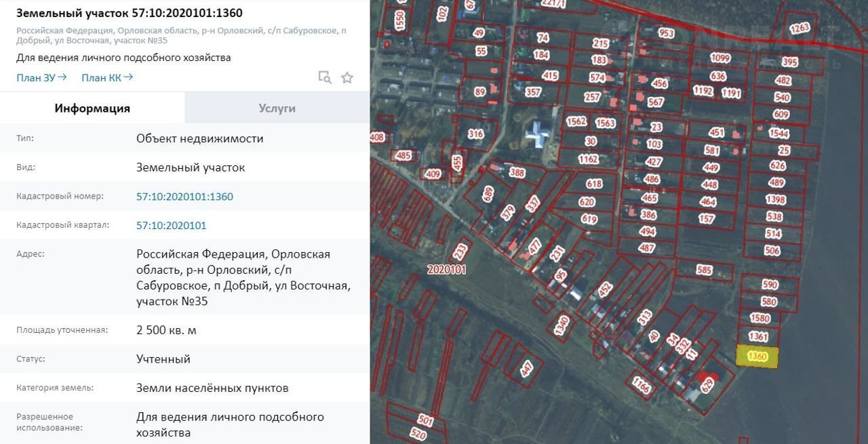Select parcel 1263 in top-right corner
Viewport: 868px width, 444px height.
point(800,28)
